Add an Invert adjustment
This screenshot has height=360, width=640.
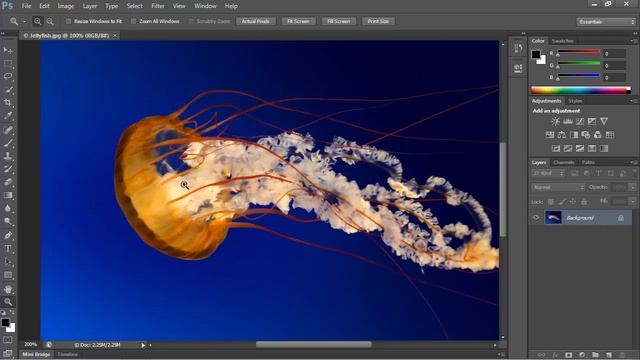556,148
